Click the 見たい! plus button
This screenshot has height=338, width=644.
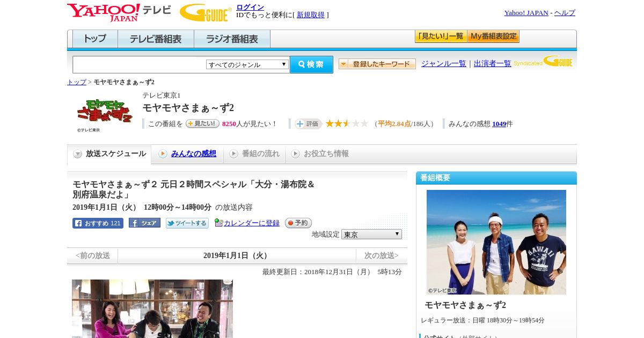pos(202,123)
